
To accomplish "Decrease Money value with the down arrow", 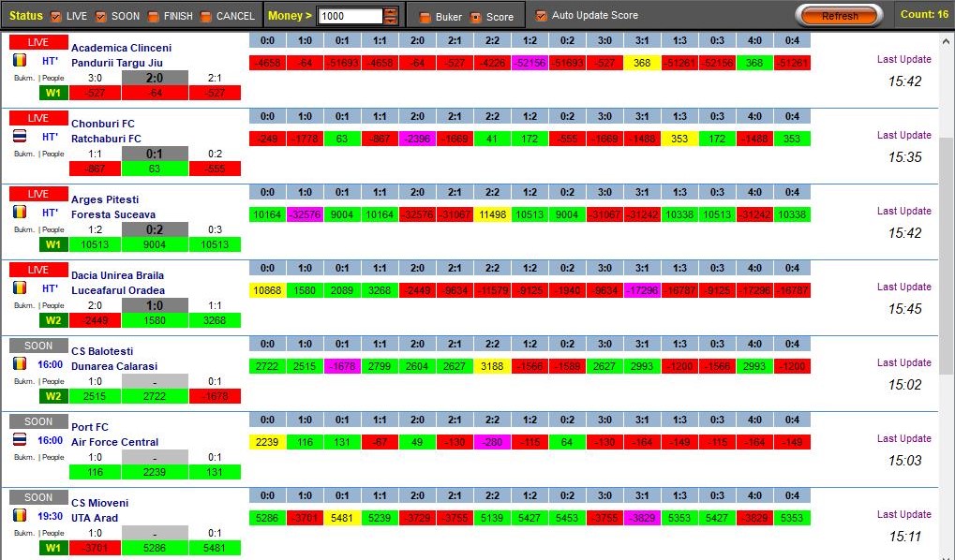I will pyautogui.click(x=391, y=21).
